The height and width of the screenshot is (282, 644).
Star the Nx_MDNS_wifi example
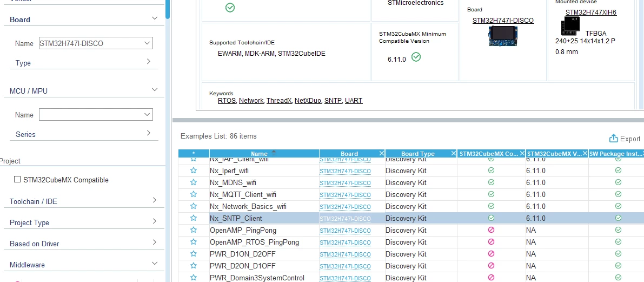(x=194, y=182)
